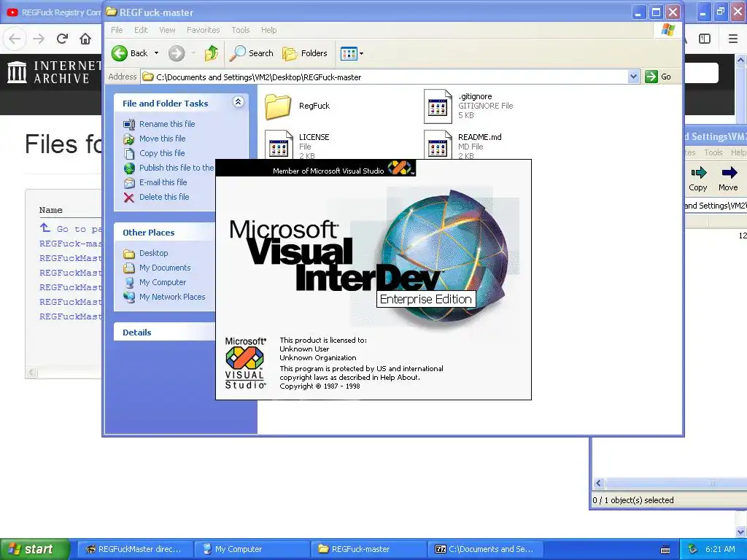Select the LICENSE file icon

click(x=279, y=145)
